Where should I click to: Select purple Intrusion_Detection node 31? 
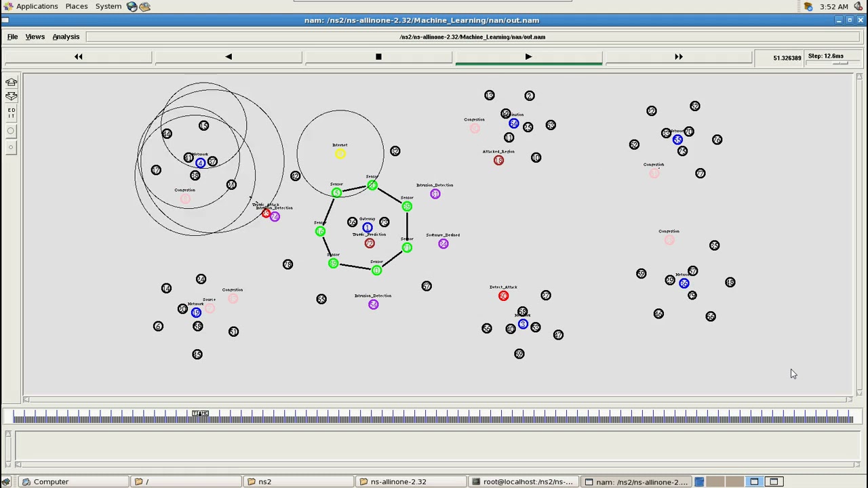point(435,195)
